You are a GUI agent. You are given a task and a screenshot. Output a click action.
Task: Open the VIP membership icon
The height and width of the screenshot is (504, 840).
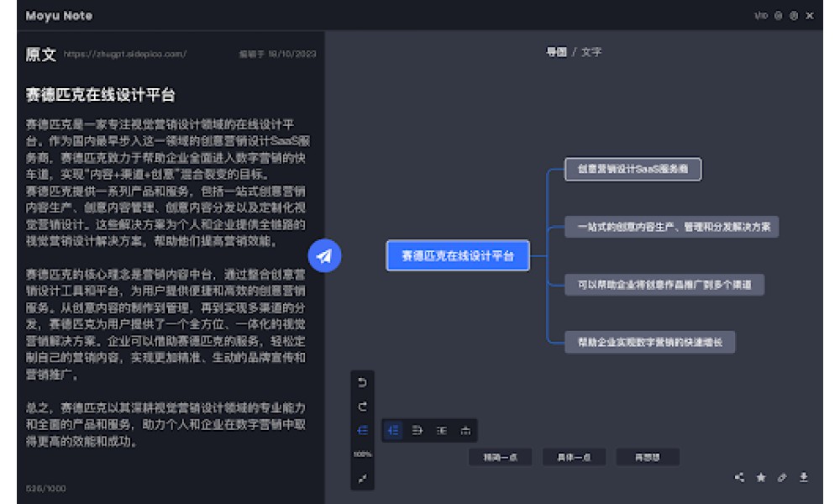tap(761, 16)
